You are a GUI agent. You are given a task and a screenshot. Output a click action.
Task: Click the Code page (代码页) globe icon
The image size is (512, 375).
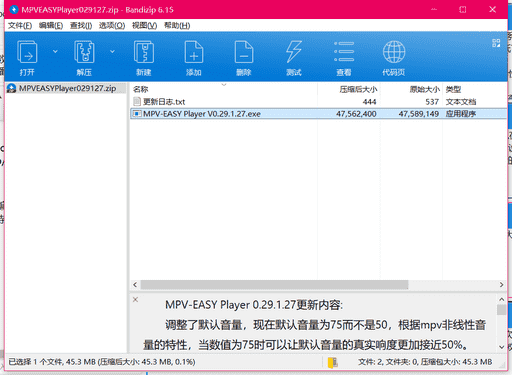click(x=394, y=52)
